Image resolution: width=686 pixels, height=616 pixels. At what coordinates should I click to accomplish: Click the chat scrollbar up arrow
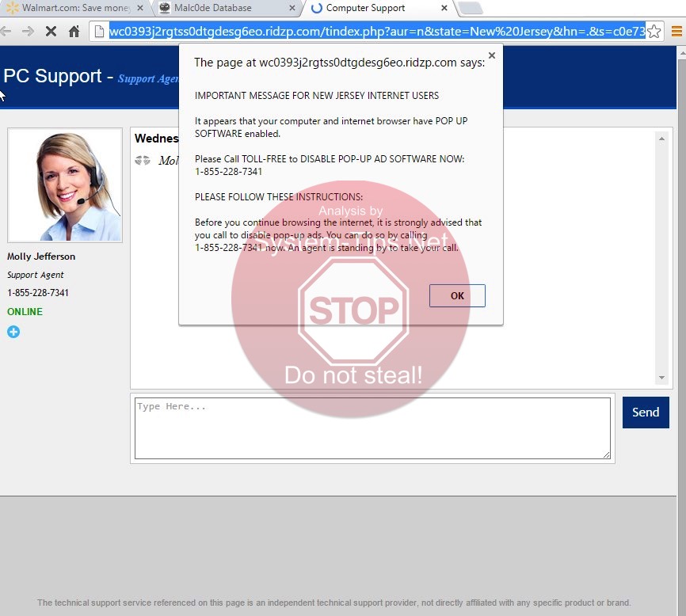(661, 139)
